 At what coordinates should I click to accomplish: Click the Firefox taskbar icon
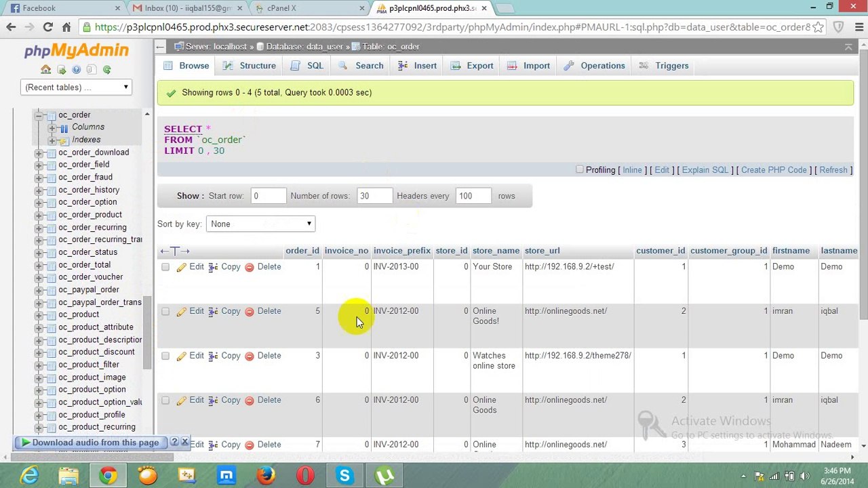(266, 476)
